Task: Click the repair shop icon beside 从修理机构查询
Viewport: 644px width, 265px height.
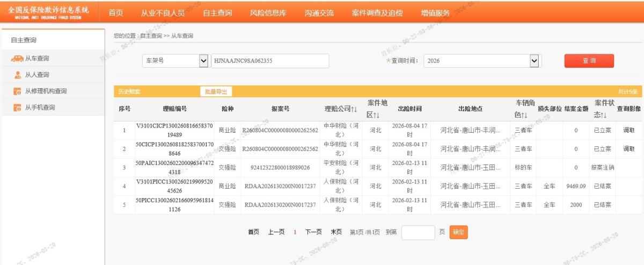Action: point(17,91)
